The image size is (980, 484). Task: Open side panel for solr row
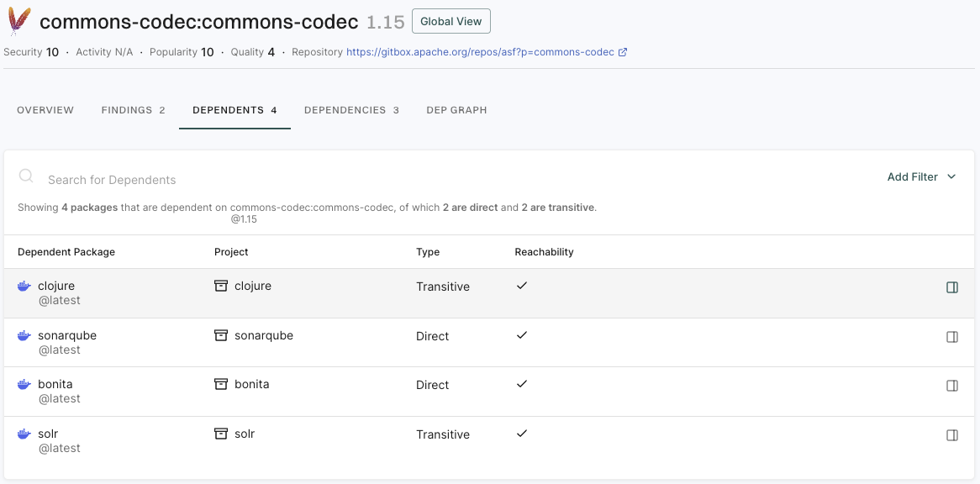[951, 435]
